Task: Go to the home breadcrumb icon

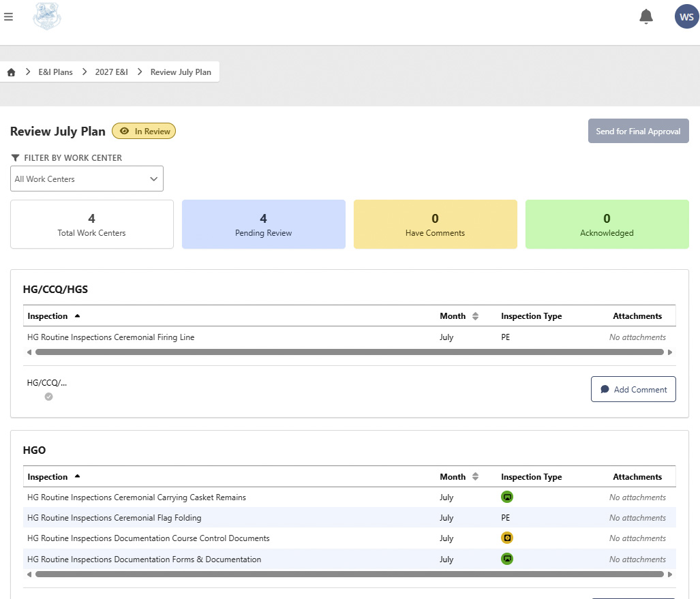Action: 11,72
